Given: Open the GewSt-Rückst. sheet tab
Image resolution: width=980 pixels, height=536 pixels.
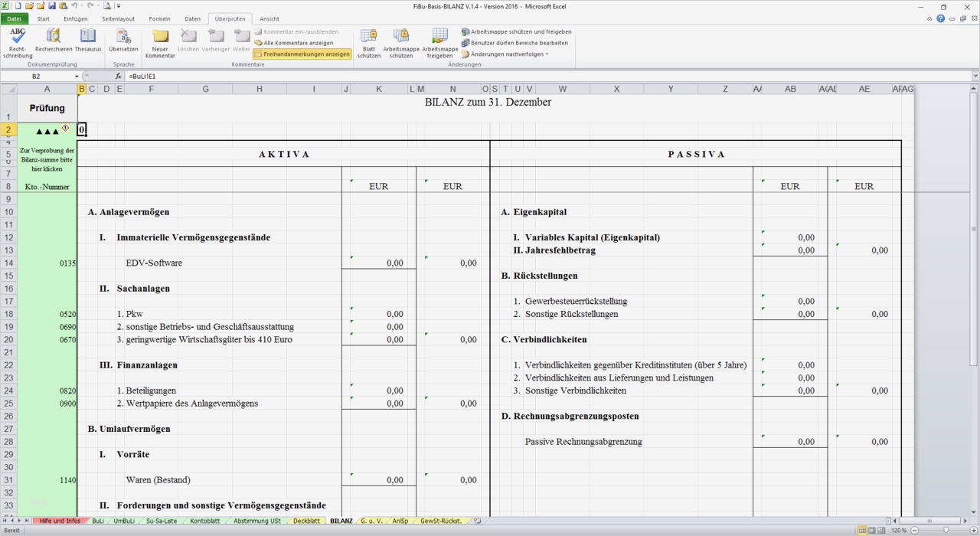Looking at the screenshot, I should (441, 521).
